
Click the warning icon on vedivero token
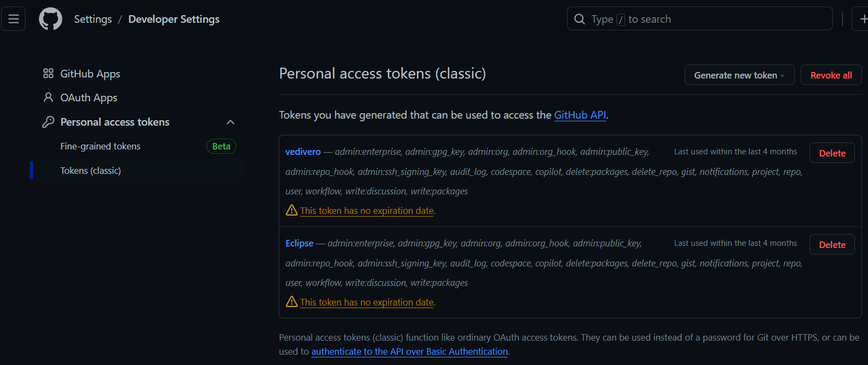click(x=292, y=210)
